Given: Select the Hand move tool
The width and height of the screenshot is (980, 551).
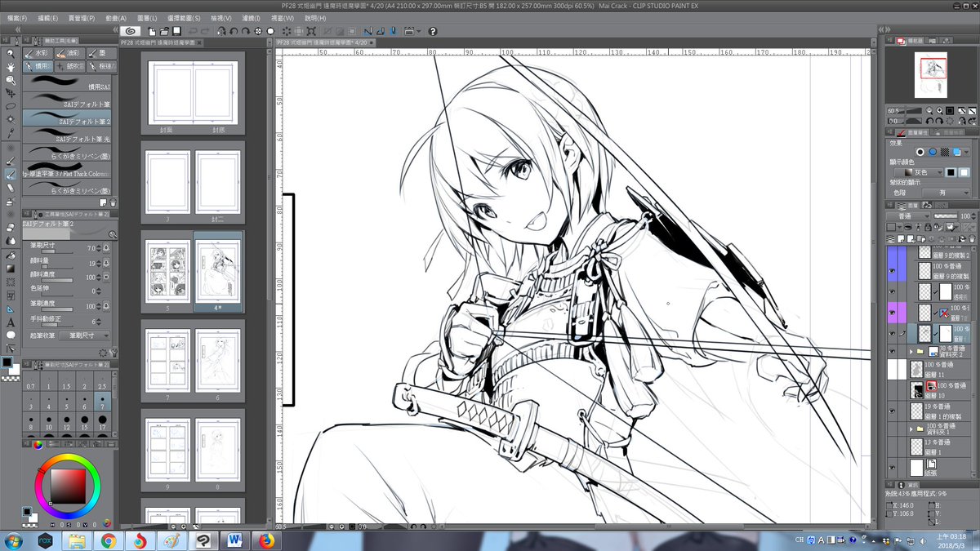Looking at the screenshot, I should tap(11, 66).
